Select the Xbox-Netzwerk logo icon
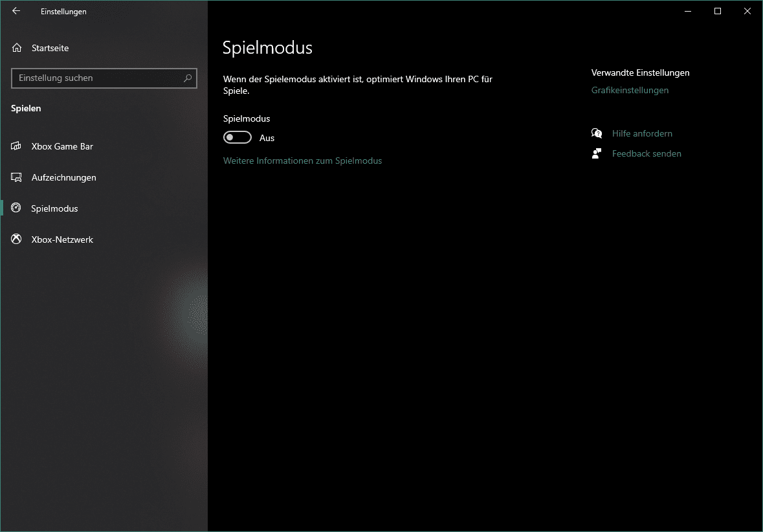 coord(16,239)
